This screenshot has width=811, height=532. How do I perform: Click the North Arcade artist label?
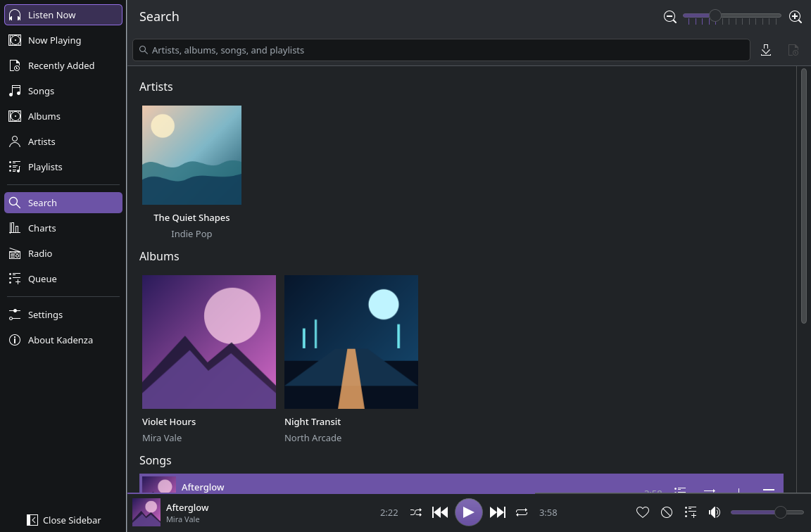pyautogui.click(x=313, y=438)
